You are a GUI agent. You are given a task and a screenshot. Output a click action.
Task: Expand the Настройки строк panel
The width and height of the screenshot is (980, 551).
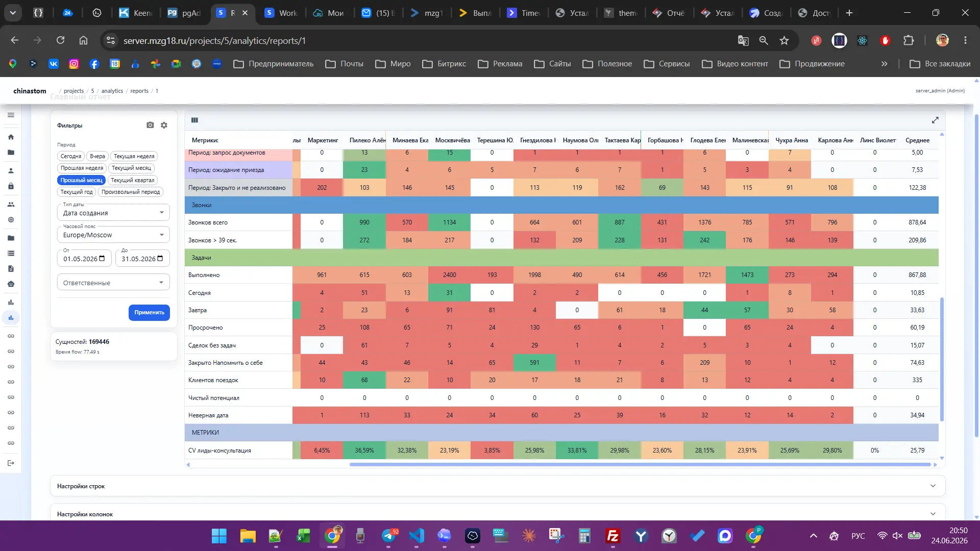tap(498, 486)
